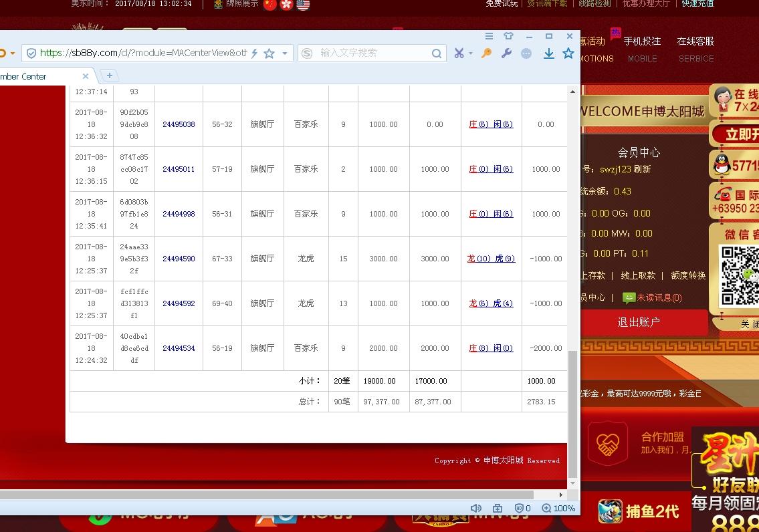The height and width of the screenshot is (532, 759).
Task: Toggle the speaker mute icon in status bar
Action: (x=476, y=509)
